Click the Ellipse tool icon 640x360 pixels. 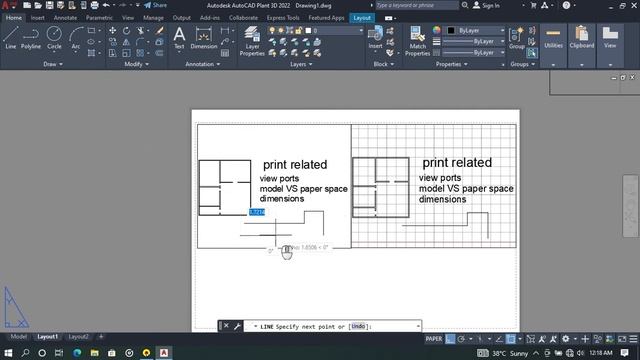coord(91,42)
